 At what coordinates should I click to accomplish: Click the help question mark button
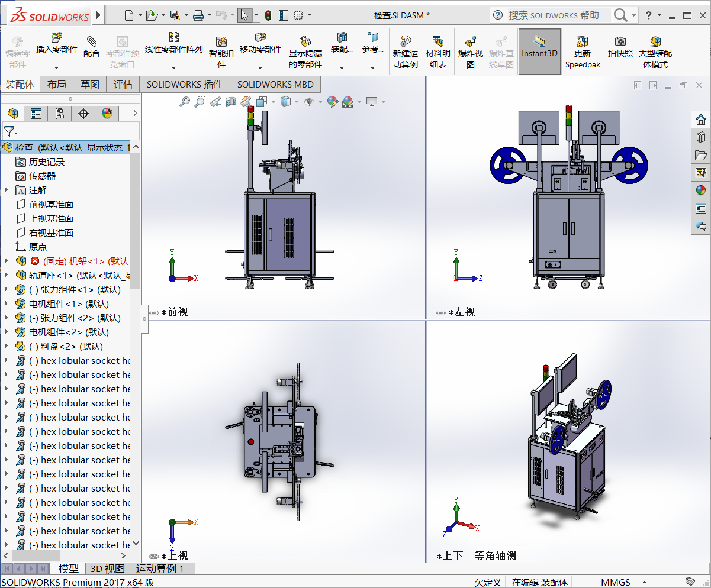[x=649, y=15]
